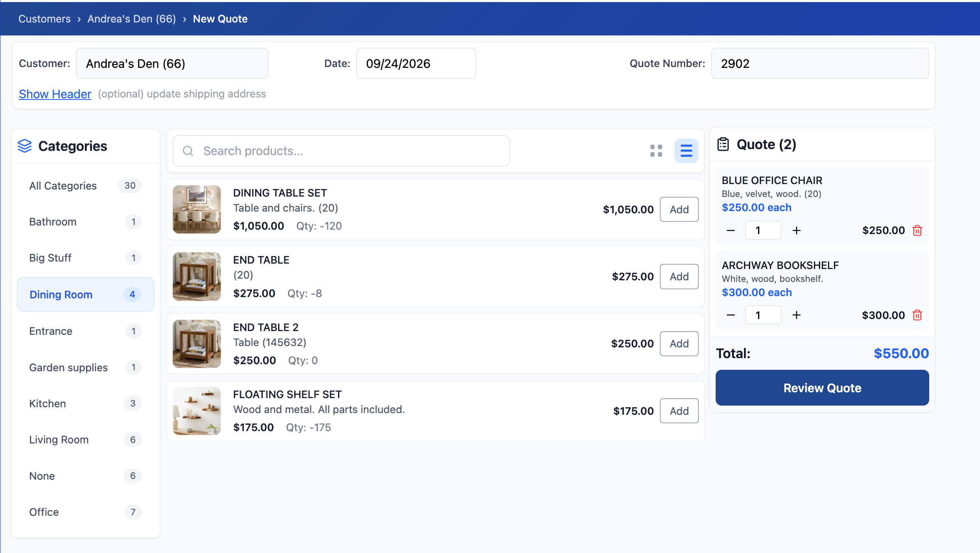Click BLUE OFFICE CHAIR item name

point(772,180)
